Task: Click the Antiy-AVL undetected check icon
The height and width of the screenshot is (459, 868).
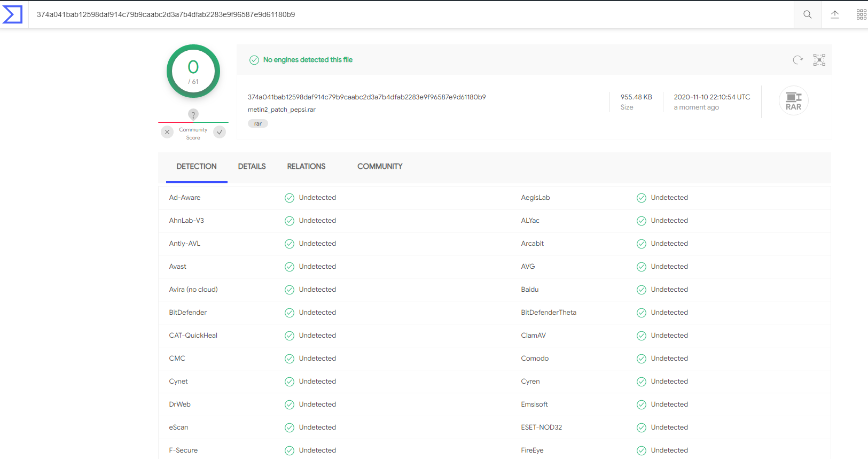Action: pyautogui.click(x=290, y=244)
